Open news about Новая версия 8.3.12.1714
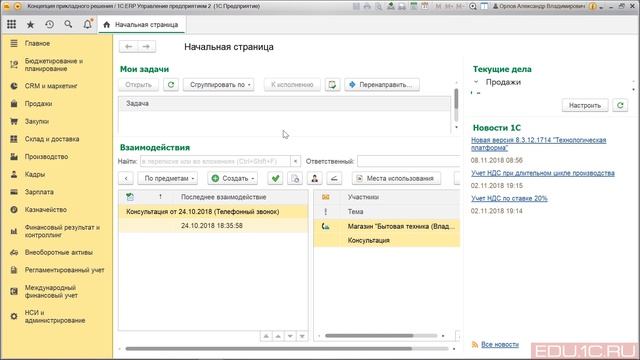The width and height of the screenshot is (640, 360). pyautogui.click(x=538, y=144)
